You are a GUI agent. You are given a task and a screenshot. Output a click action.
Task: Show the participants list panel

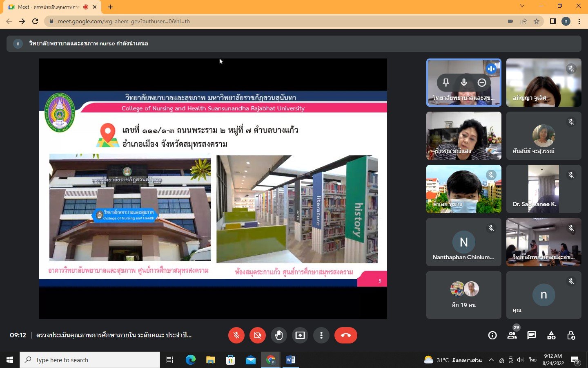512,335
